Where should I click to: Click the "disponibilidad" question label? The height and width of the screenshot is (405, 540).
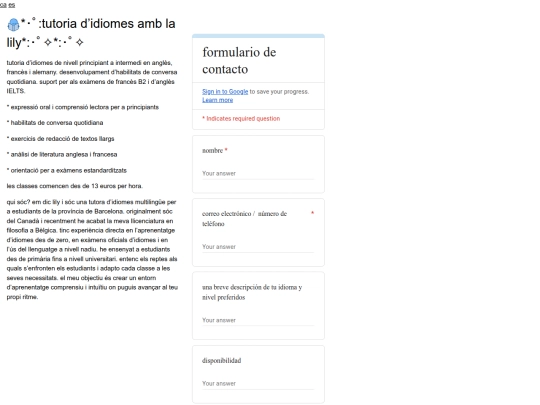[221, 361]
